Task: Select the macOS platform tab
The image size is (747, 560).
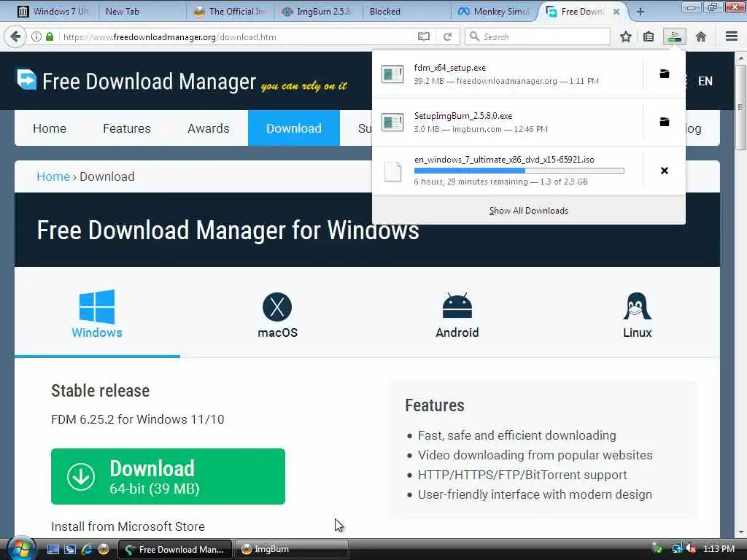Action: point(277,315)
